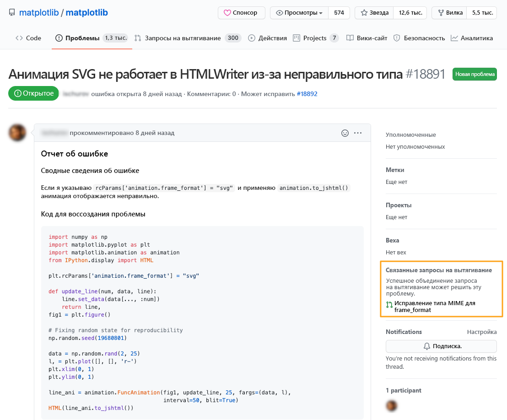Open the Просмотры watch dropdown
Viewport: 507px width, 420px height.
click(299, 13)
